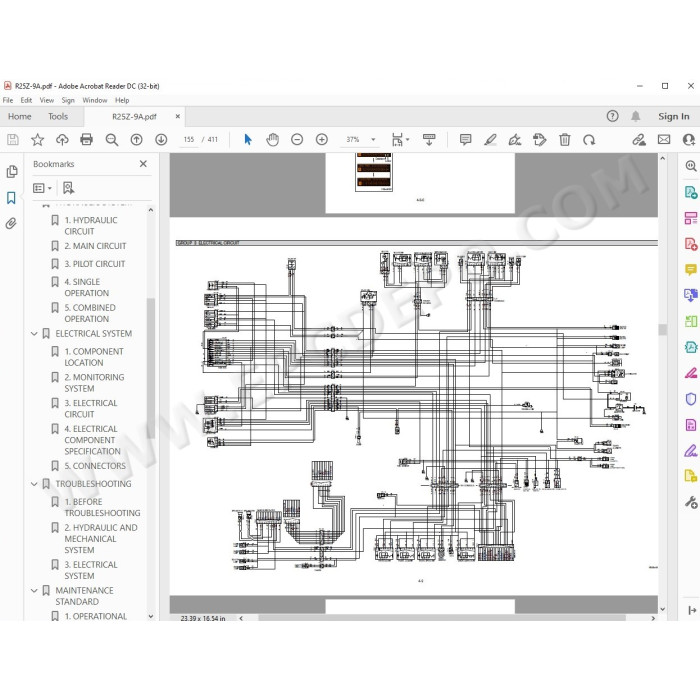Open bookmark 3. PILOT CIRCUIT
The image size is (700, 700).
(x=95, y=264)
